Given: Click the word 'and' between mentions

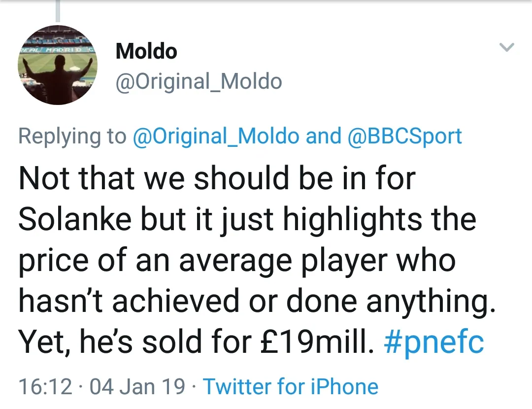Looking at the screenshot, I should click(x=323, y=136).
